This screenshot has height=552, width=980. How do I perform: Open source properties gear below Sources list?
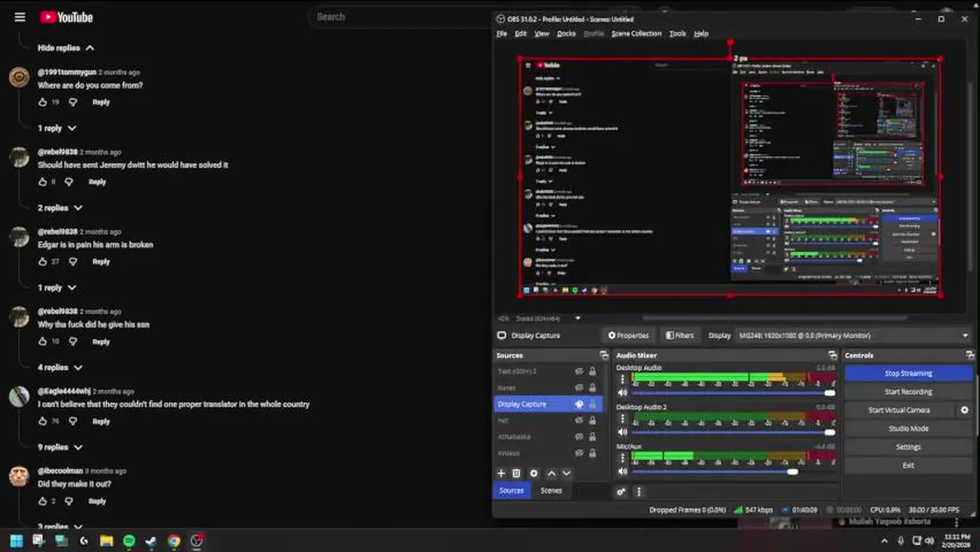534,474
